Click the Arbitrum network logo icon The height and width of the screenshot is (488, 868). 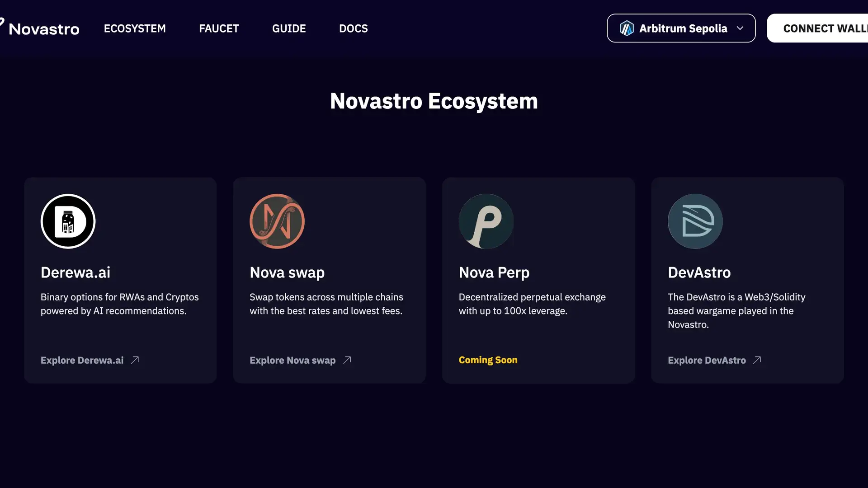click(x=627, y=28)
